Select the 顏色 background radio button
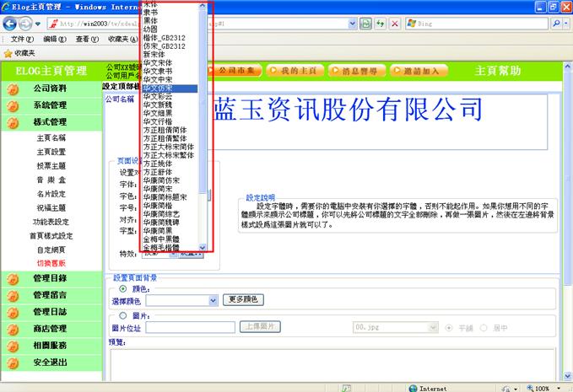Viewport: 573px width, 392px height. coord(124,288)
